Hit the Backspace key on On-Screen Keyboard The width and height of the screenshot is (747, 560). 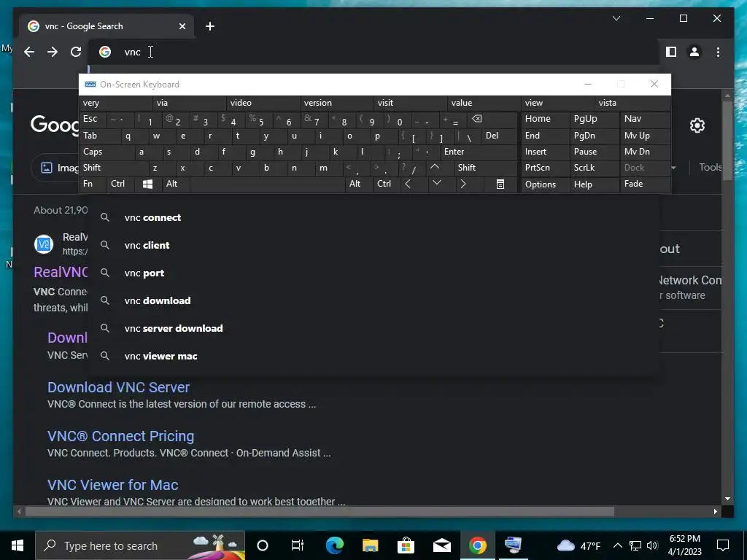click(x=492, y=119)
